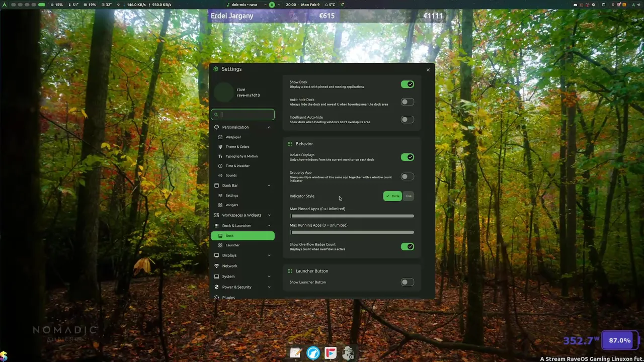Click the clock showing 20:00 in top bar
This screenshot has width=644, height=362.
(x=291, y=5)
